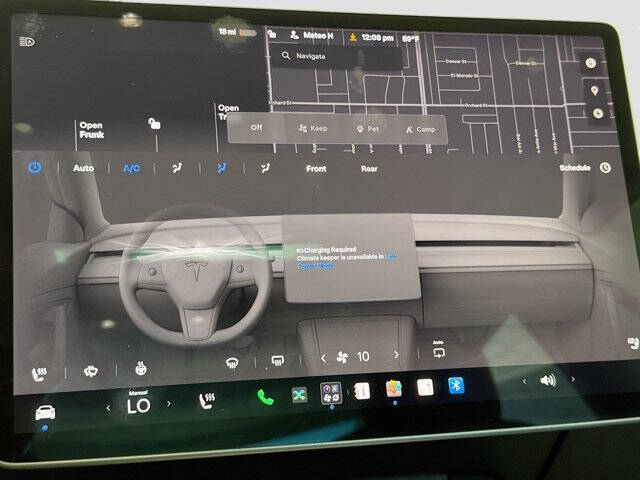Tap the 12:08 pm clock
The height and width of the screenshot is (480, 640).
[377, 38]
